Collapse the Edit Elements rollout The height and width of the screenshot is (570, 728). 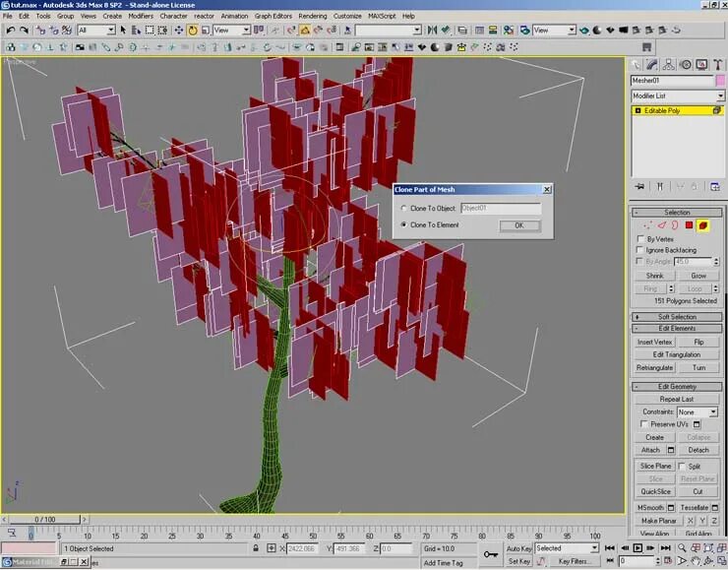pos(678,329)
